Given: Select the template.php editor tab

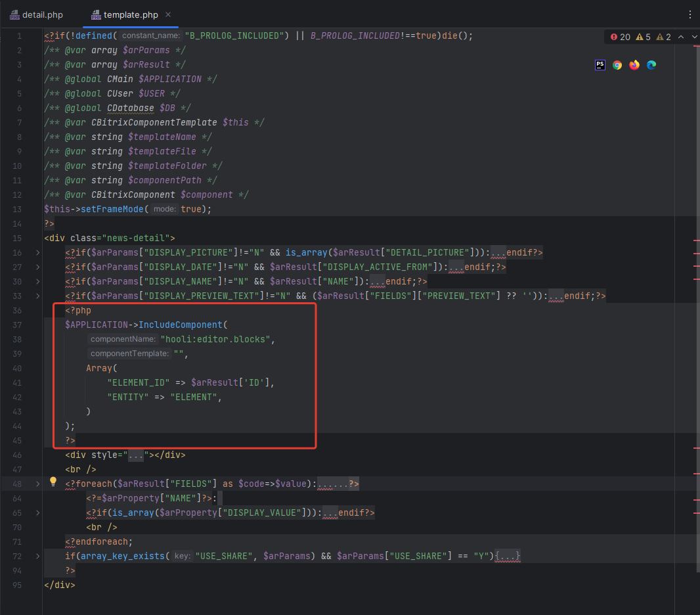Looking at the screenshot, I should [x=124, y=14].
